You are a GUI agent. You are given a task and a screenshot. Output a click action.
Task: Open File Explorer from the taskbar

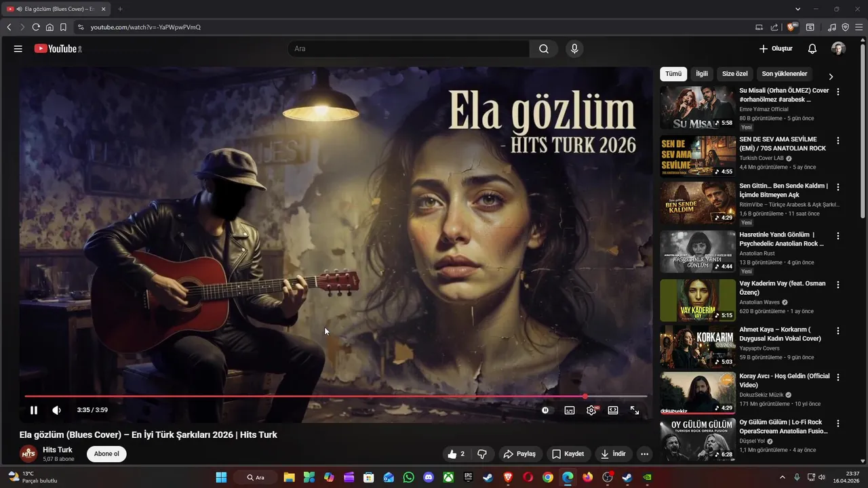(x=289, y=477)
